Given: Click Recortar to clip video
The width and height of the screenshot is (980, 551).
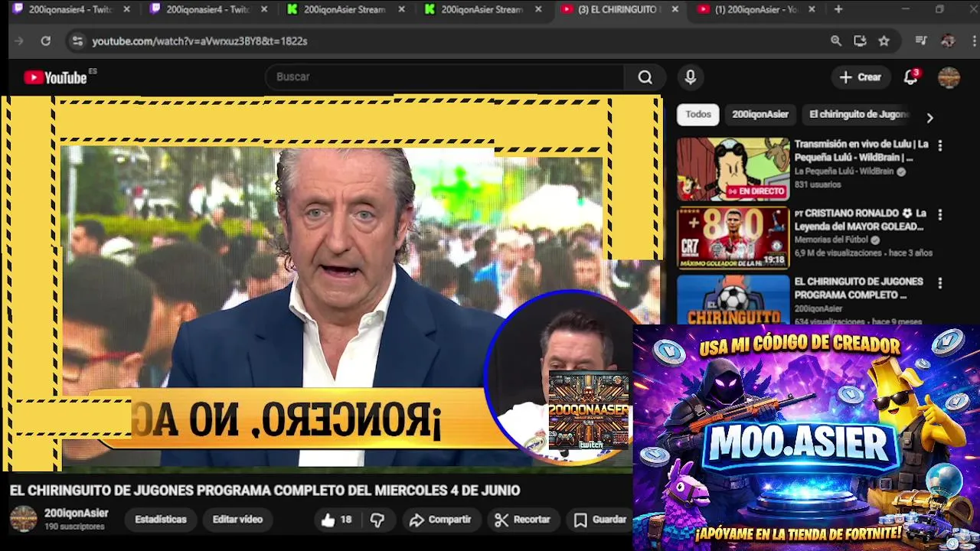Looking at the screenshot, I should tap(523, 520).
